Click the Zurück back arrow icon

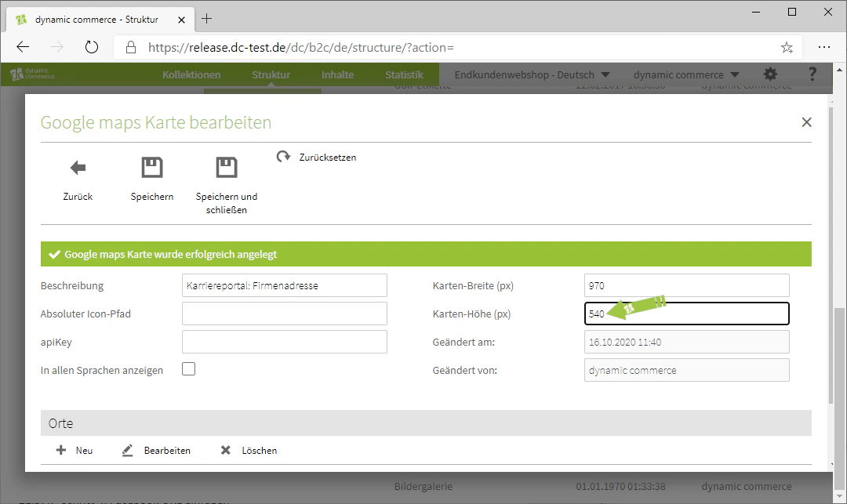[78, 168]
